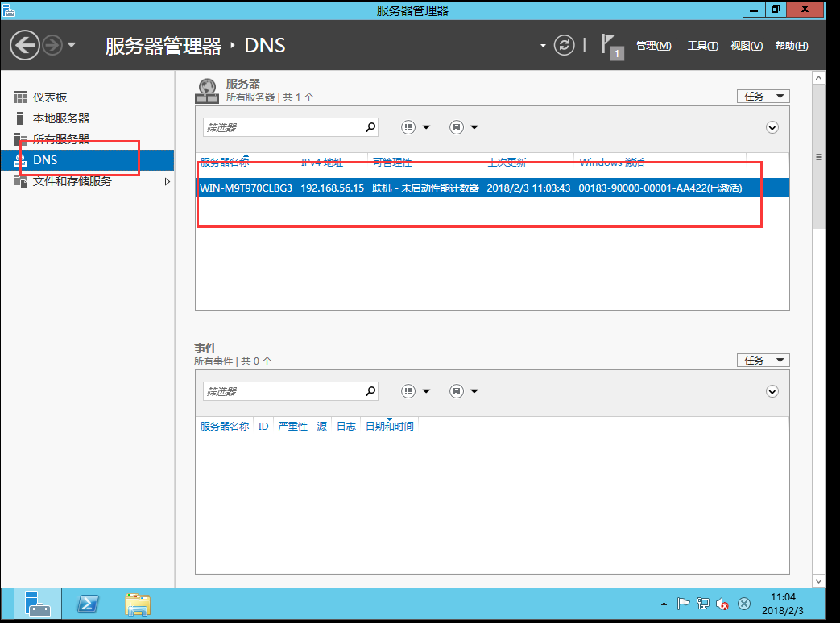840x623 pixels.
Task: Click the forward navigation arrow
Action: [52, 46]
